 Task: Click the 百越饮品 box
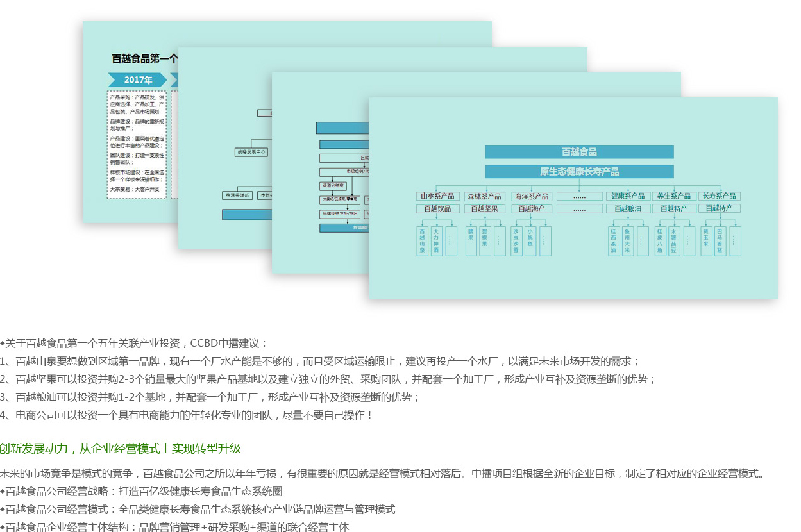tap(437, 208)
